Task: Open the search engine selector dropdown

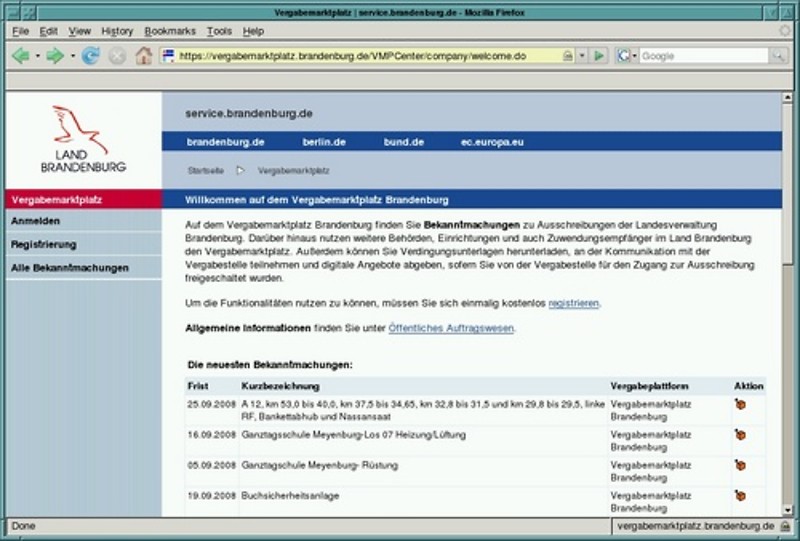Action: click(x=635, y=56)
